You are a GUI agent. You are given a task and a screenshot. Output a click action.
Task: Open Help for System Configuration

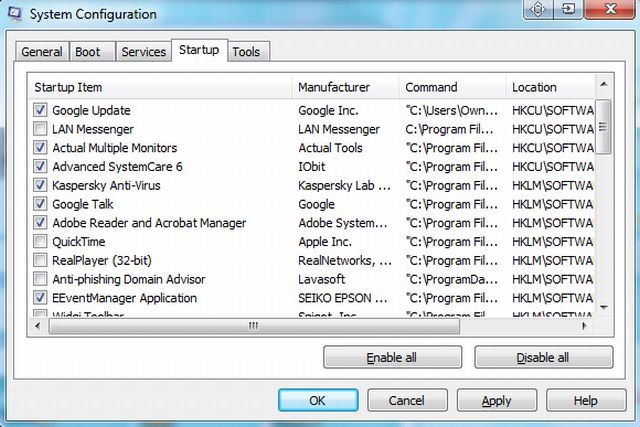586,400
